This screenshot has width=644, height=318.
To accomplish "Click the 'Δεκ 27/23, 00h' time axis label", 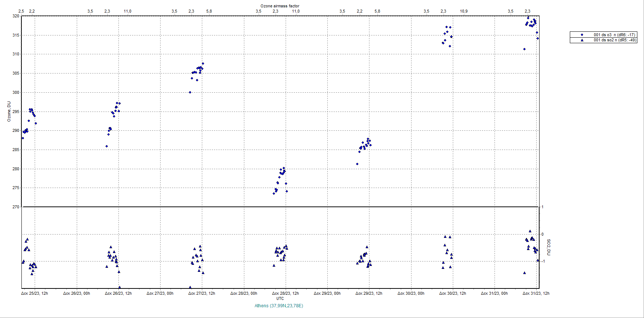I will [x=160, y=293].
